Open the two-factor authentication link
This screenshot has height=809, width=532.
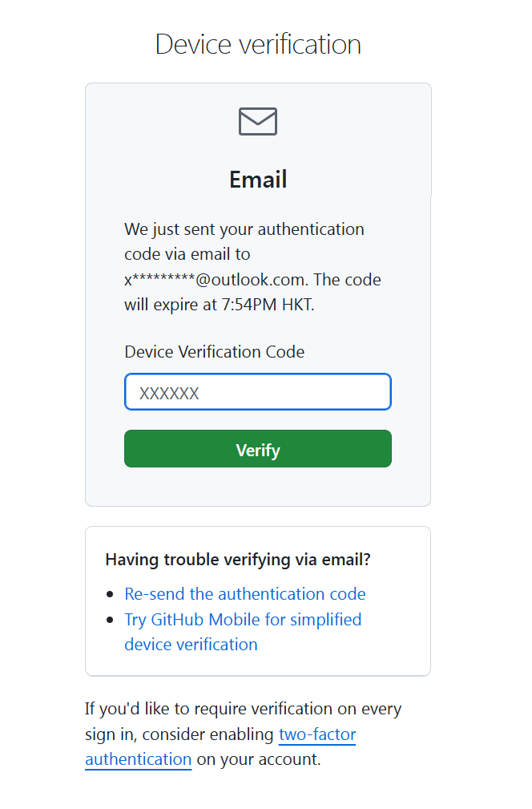[317, 734]
